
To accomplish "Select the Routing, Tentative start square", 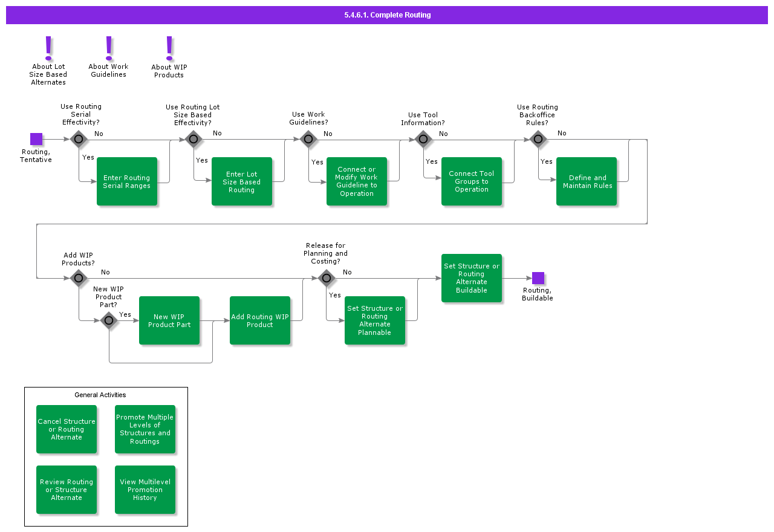I will [36, 139].
